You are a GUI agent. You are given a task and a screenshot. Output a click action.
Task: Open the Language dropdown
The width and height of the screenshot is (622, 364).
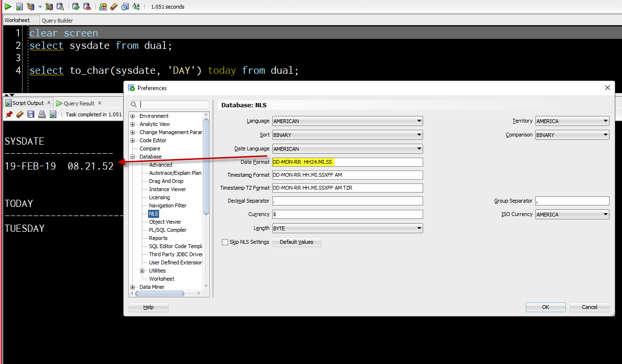click(347, 121)
